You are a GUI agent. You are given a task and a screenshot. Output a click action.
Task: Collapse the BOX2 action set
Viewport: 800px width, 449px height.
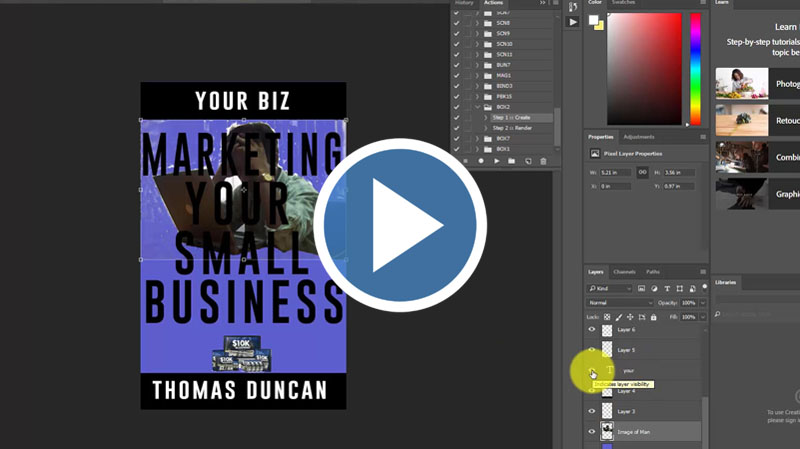(x=478, y=107)
